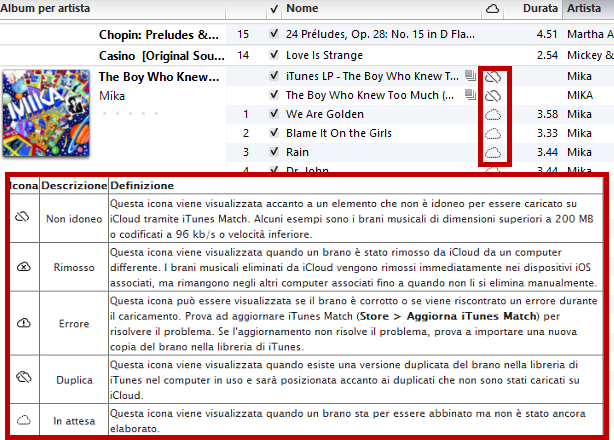Click the waiting cloud icon for We Are Golden
614x440 pixels.
493,115
